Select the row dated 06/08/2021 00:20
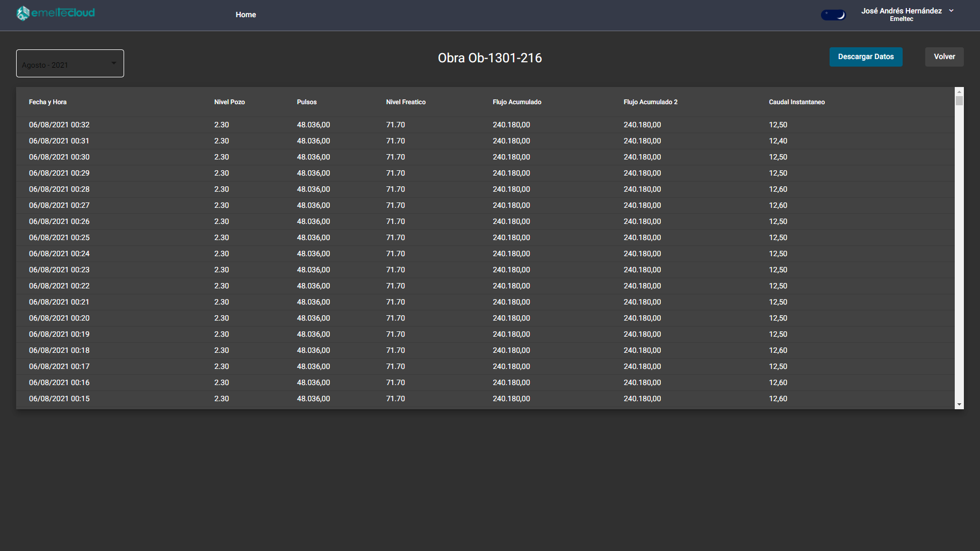980x551 pixels. (486, 318)
